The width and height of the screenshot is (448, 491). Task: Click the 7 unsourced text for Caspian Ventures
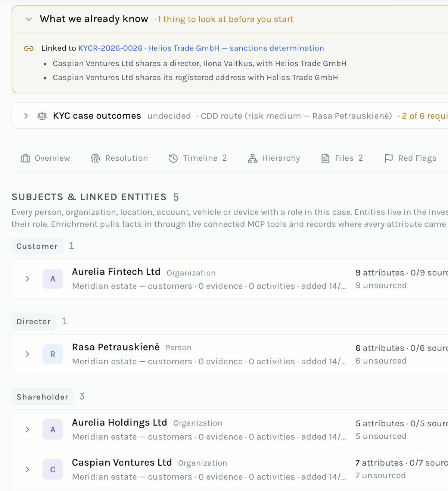click(381, 476)
